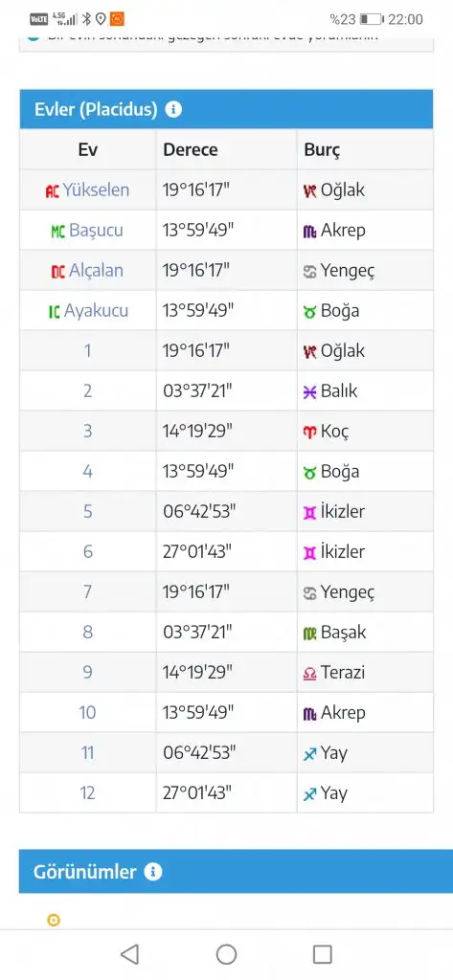Tap the Android home circle button

[x=226, y=954]
